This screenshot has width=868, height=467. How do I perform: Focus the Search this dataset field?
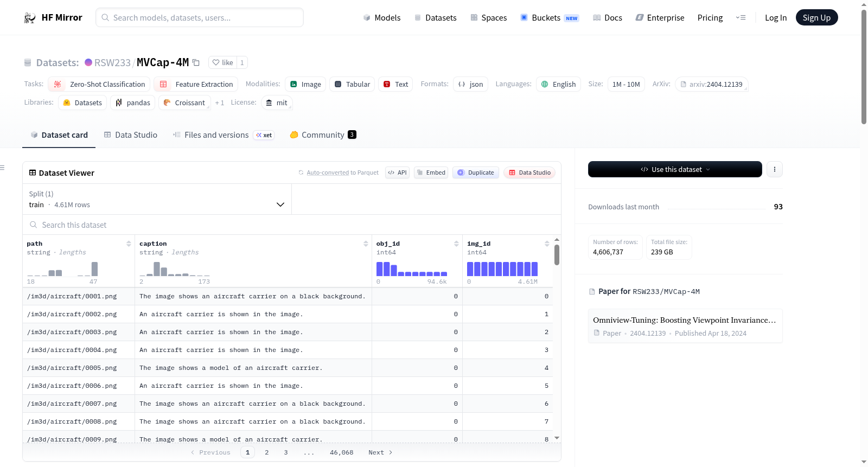click(x=292, y=225)
